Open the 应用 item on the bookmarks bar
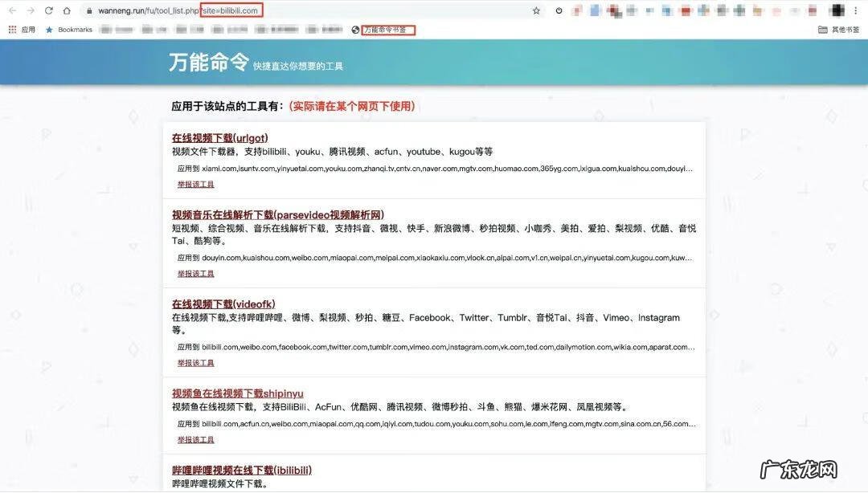This screenshot has height=493, width=868. click(27, 30)
